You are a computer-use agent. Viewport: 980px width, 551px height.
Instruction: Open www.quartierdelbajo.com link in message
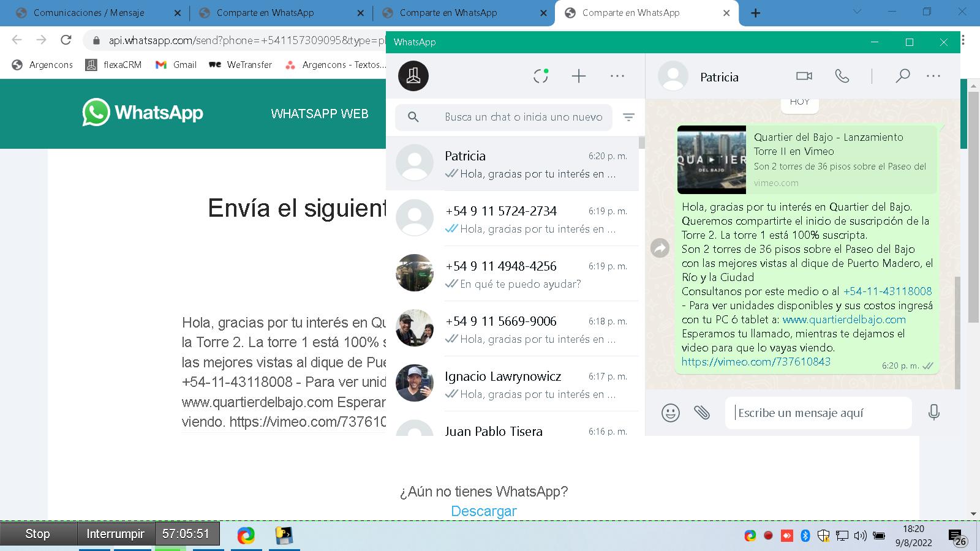(844, 319)
